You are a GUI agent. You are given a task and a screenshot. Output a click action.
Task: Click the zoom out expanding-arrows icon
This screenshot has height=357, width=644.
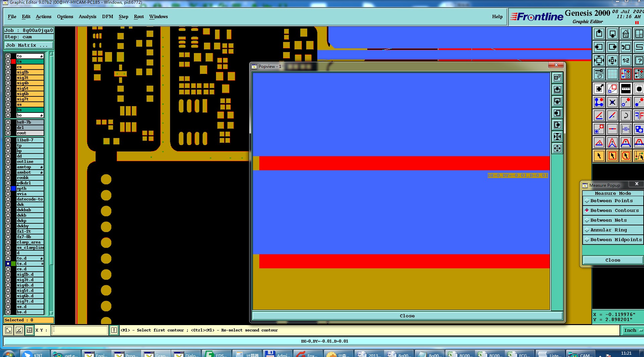tap(612, 60)
